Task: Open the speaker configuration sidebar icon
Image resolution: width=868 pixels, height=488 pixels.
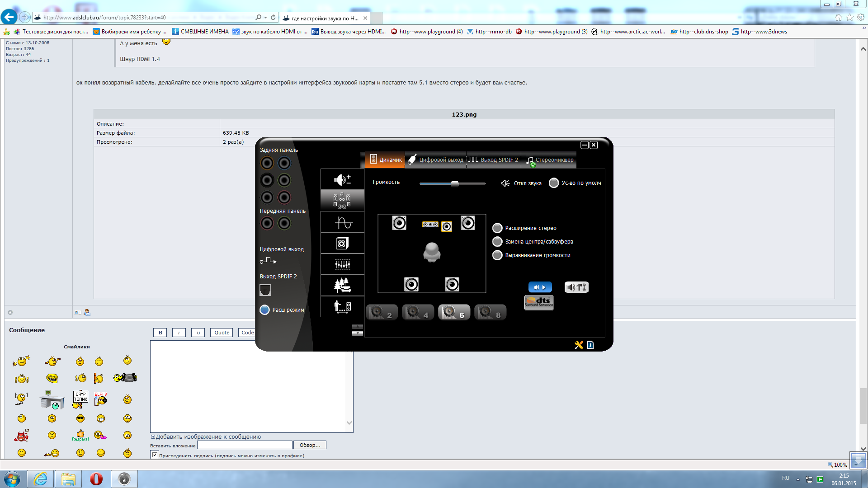Action: [x=342, y=201]
